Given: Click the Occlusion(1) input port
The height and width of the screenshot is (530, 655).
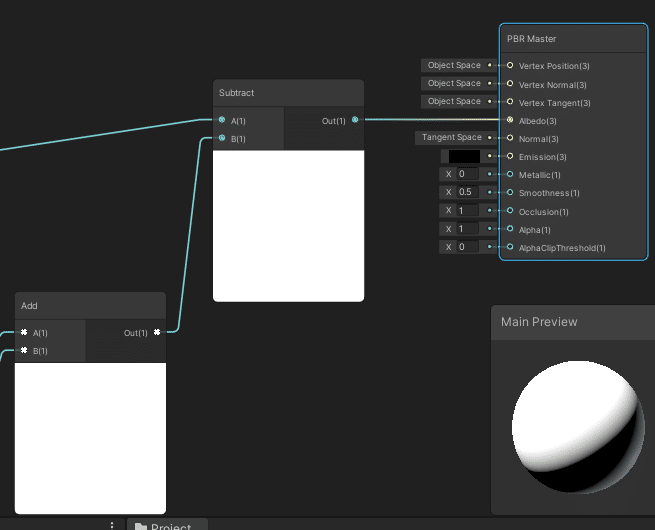Looking at the screenshot, I should (510, 210).
